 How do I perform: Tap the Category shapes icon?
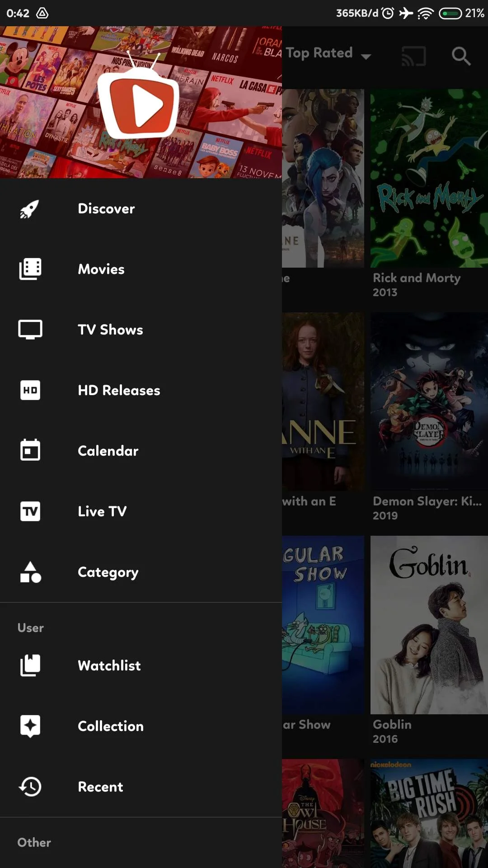tap(30, 572)
